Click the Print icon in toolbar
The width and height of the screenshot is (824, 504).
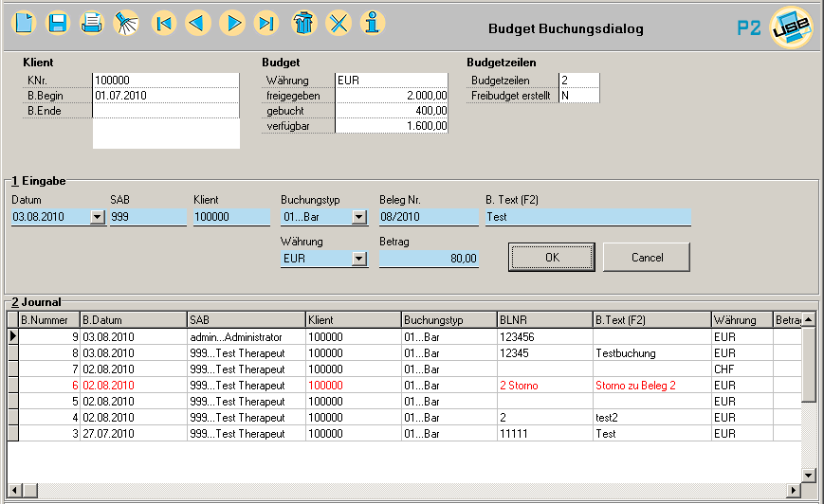tap(91, 23)
